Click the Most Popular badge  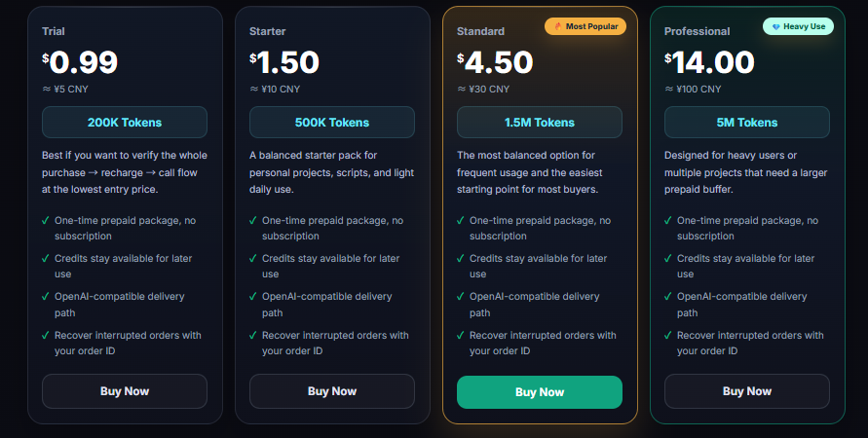(x=585, y=26)
